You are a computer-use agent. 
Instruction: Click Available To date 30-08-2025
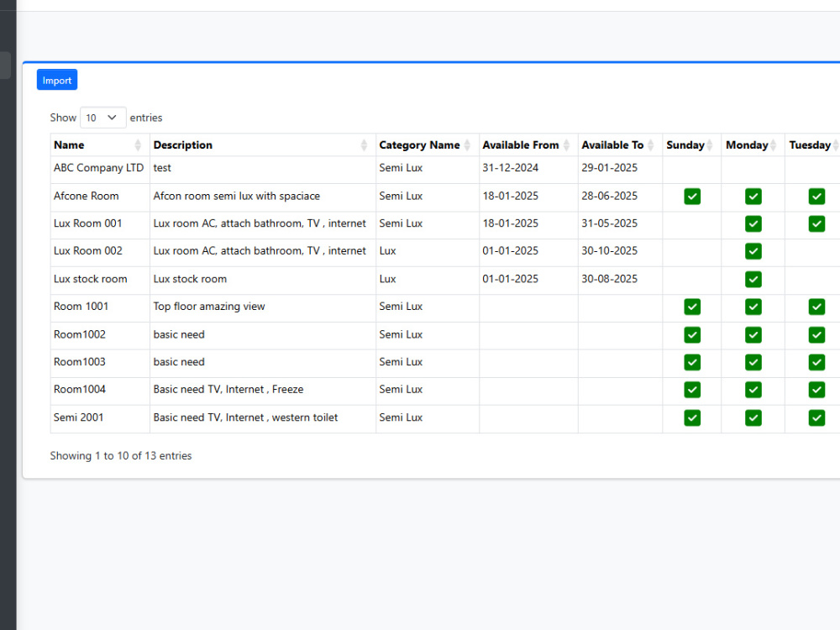pyautogui.click(x=609, y=279)
